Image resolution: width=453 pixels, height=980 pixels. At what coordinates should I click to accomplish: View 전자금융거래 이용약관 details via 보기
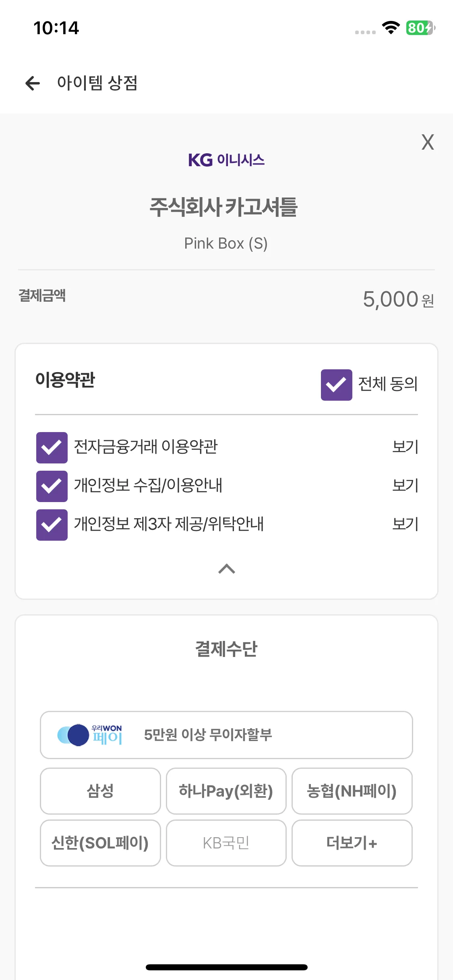click(405, 447)
